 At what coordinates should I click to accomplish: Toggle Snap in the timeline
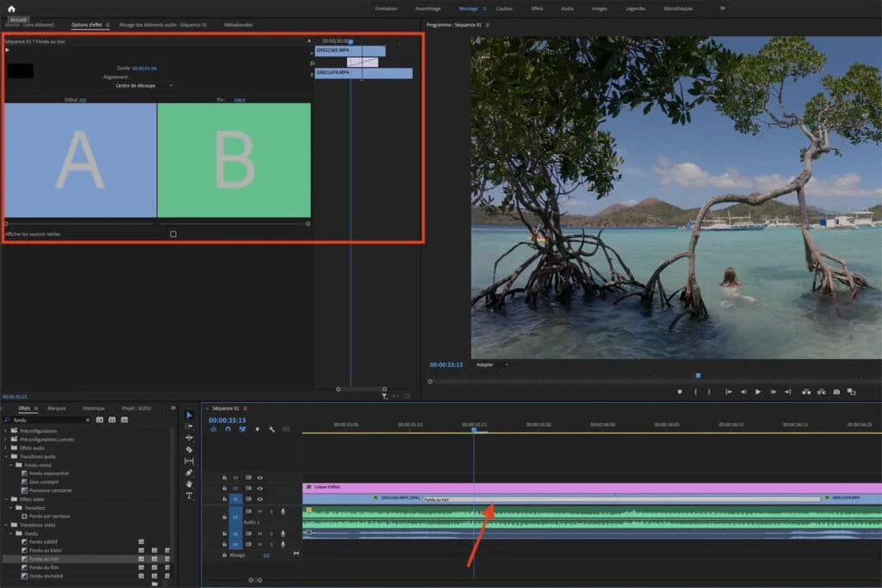227,430
